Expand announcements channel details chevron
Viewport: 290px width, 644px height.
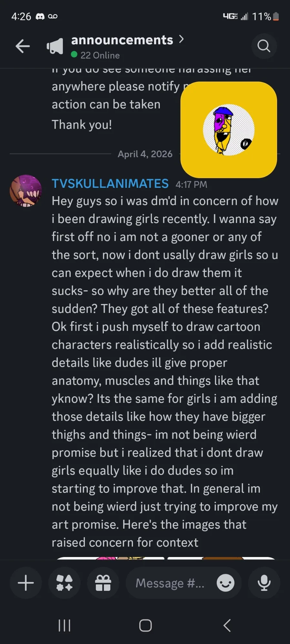(181, 39)
